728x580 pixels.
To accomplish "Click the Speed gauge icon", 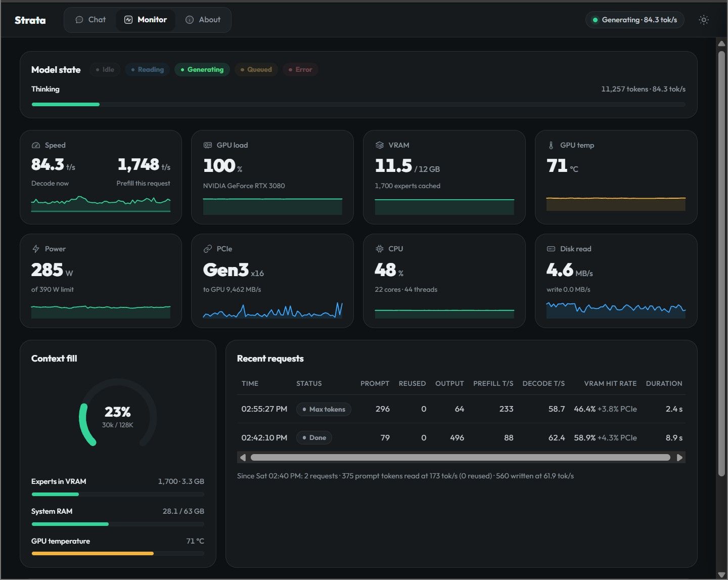I will point(36,145).
